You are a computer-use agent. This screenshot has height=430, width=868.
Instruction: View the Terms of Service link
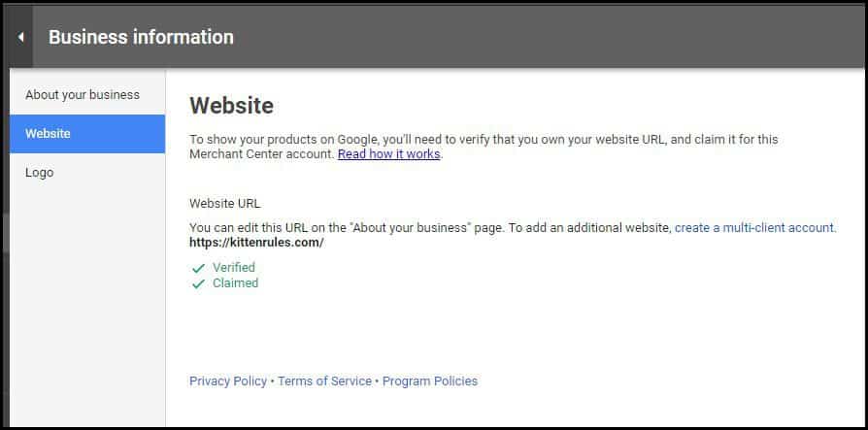tap(324, 381)
